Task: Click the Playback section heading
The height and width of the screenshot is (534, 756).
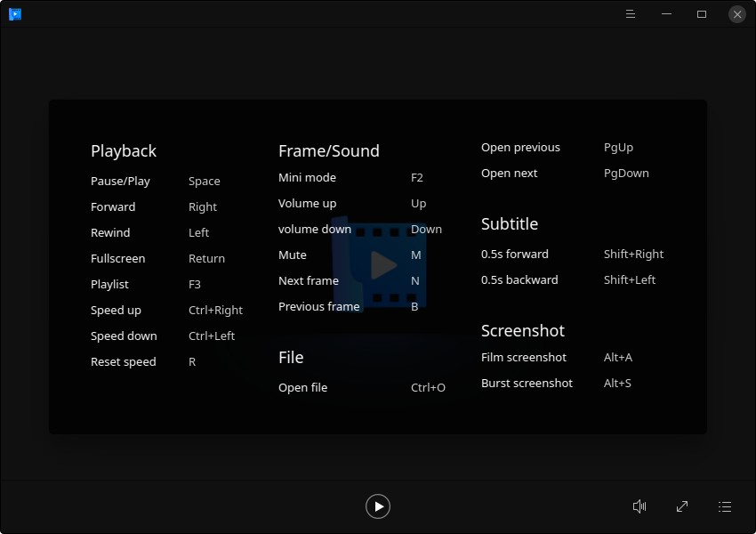Action: [124, 151]
